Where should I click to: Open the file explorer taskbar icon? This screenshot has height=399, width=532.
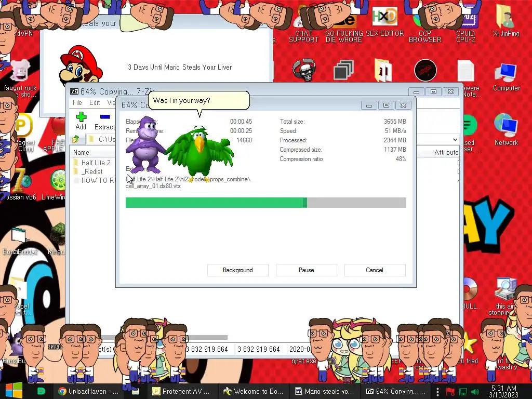pos(136,391)
